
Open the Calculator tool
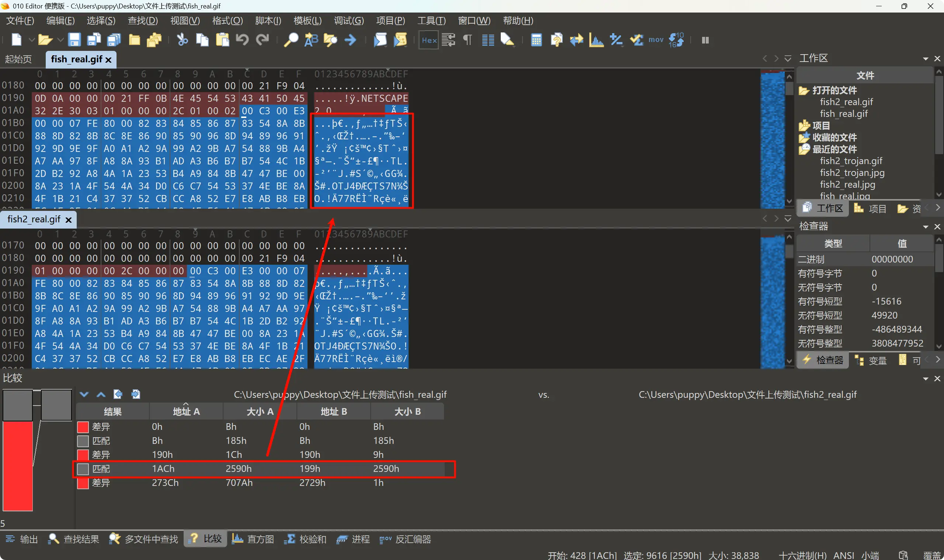[x=537, y=39]
